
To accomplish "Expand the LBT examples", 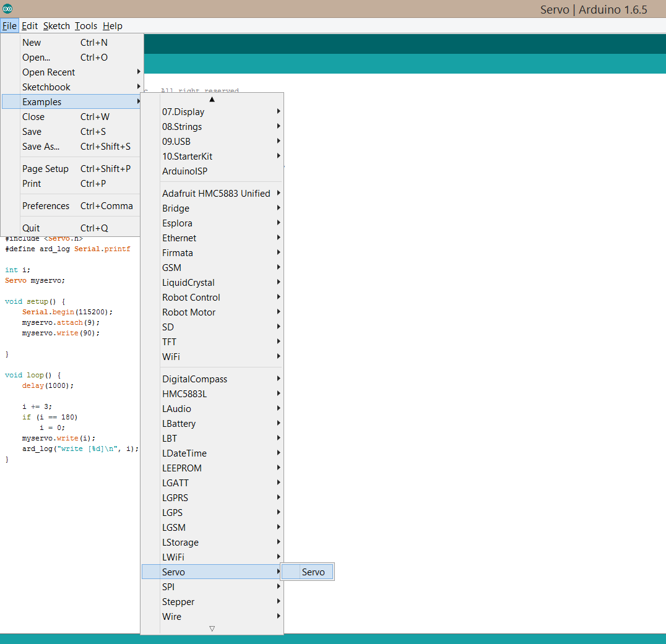I will coord(212,439).
